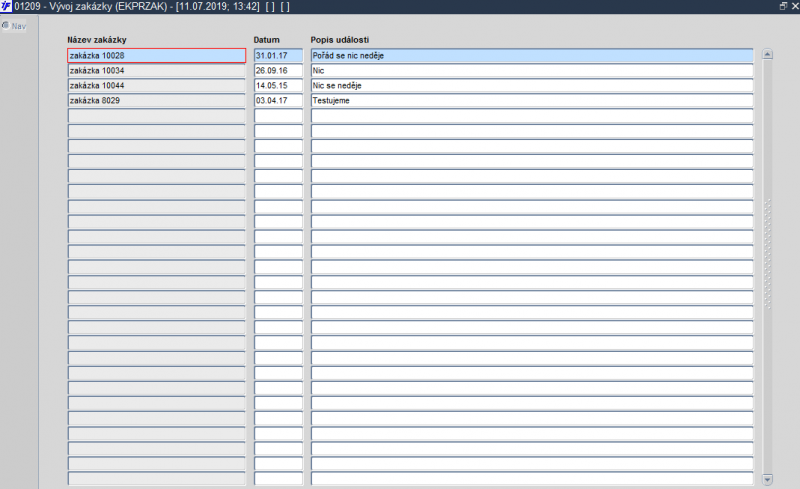Screen dimensions: 800x489
Task: Click the 'Název zakázky' column header
Action: (97, 40)
